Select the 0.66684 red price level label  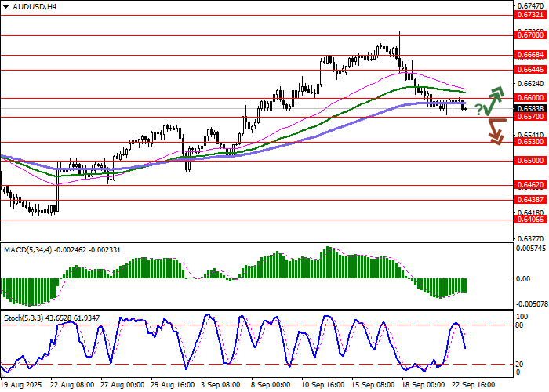[x=530, y=55]
